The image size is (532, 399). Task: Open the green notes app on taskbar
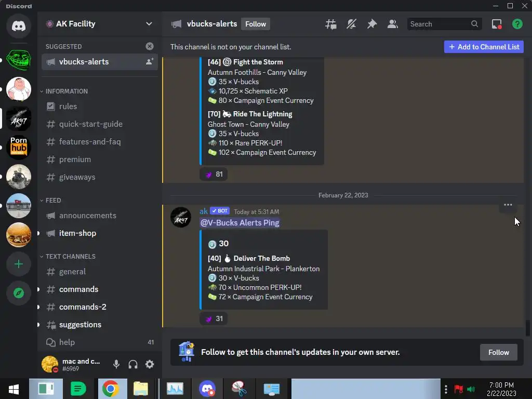click(78, 389)
